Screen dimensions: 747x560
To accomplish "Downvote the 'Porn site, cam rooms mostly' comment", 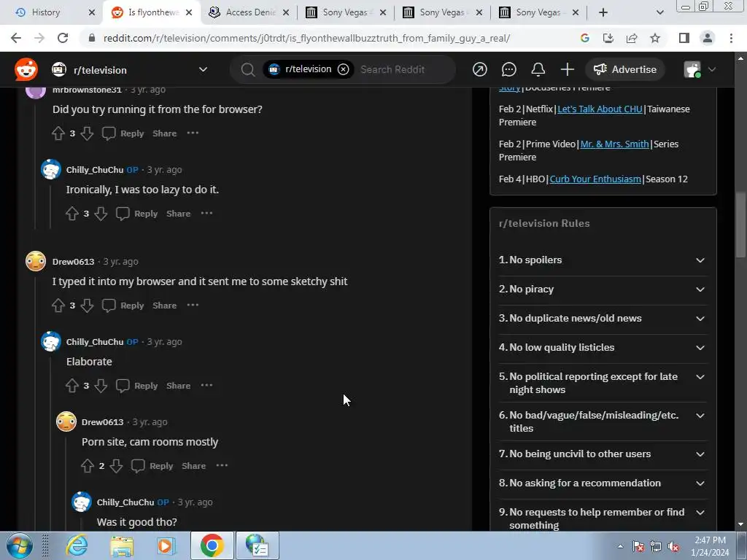I will [x=116, y=466].
